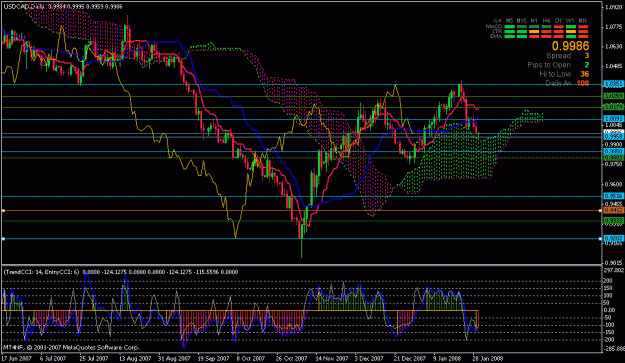Click the Pips to Open label
625x363 pixels.
click(549, 65)
